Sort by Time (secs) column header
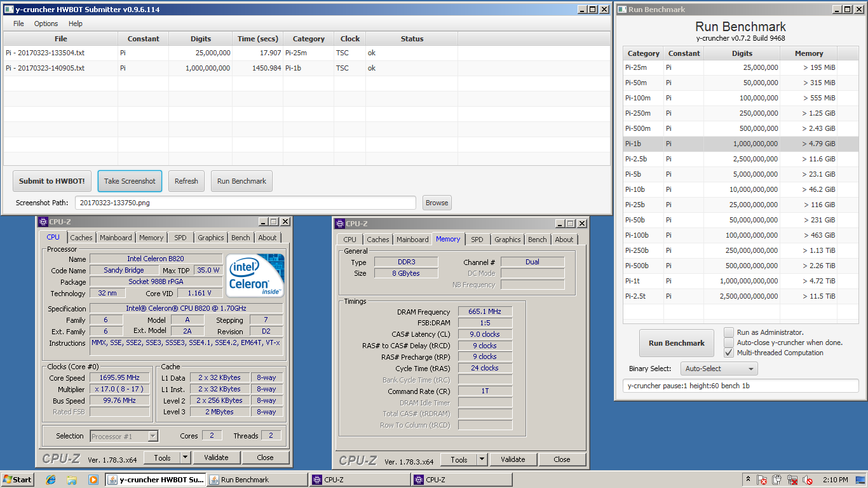This screenshot has width=868, height=488. click(258, 39)
